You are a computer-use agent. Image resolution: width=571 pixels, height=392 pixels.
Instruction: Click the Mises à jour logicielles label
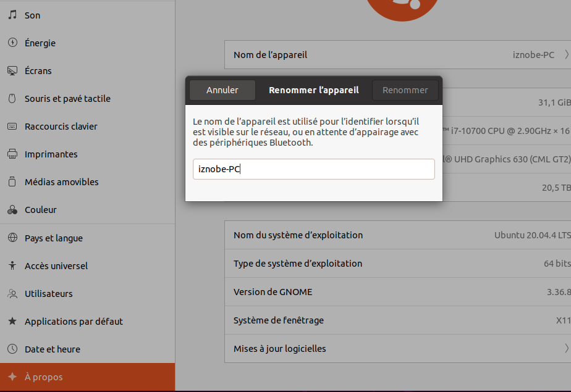280,349
